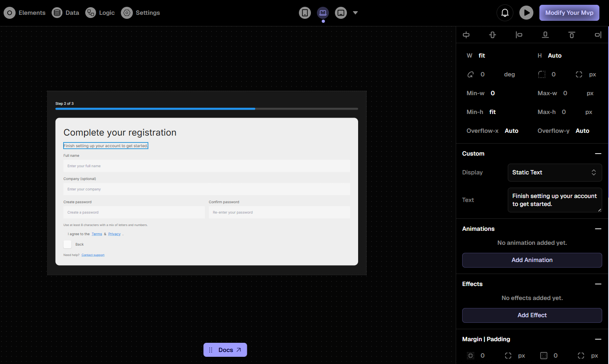Open the Terms link
This screenshot has width=609, height=364.
(x=97, y=234)
